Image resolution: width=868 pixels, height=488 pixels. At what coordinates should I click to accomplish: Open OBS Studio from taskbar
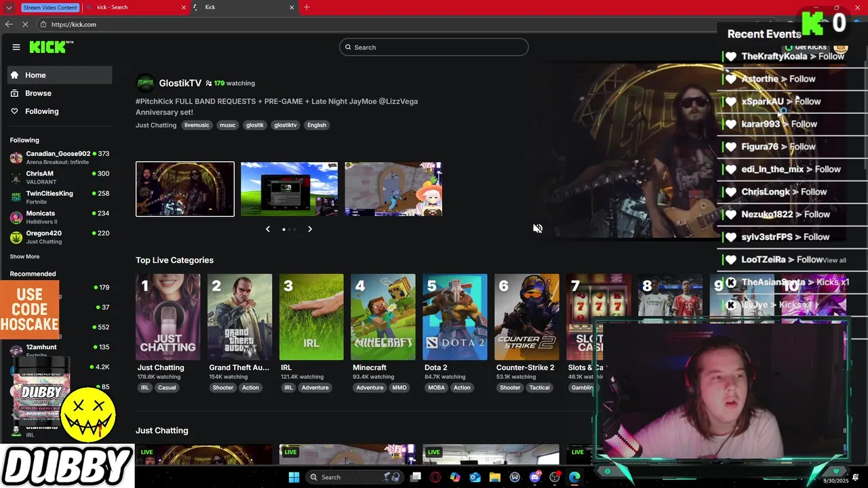(x=555, y=477)
